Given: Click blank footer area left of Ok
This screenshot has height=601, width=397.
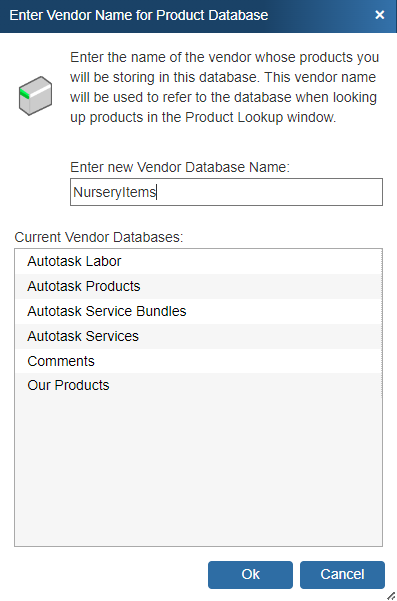Looking at the screenshot, I should tap(107, 575).
